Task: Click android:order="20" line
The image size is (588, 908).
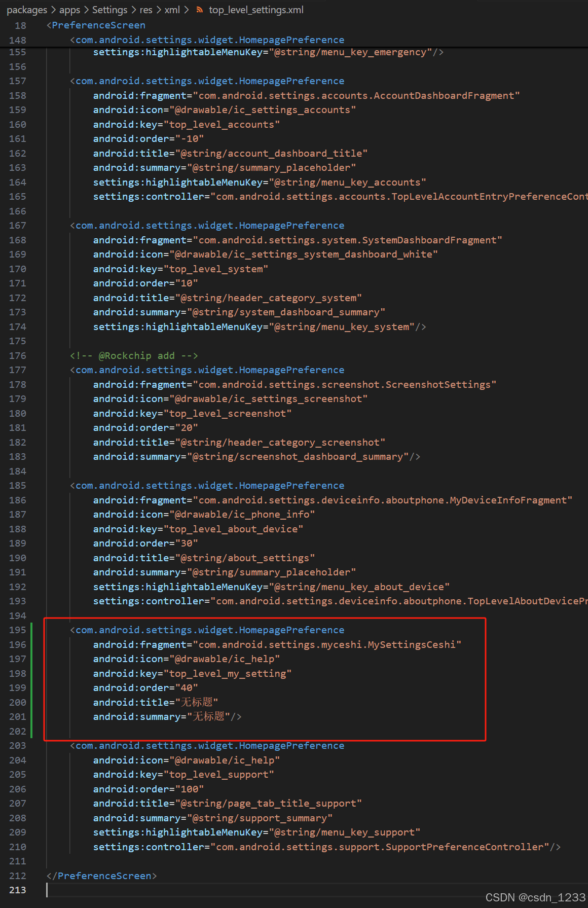Action: click(x=145, y=428)
